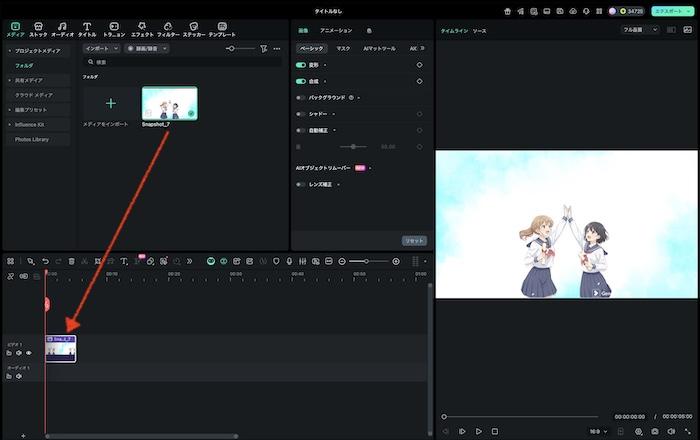The image size is (700, 440).
Task: Click the timeline microphone voiceover icon
Action: pyautogui.click(x=289, y=262)
